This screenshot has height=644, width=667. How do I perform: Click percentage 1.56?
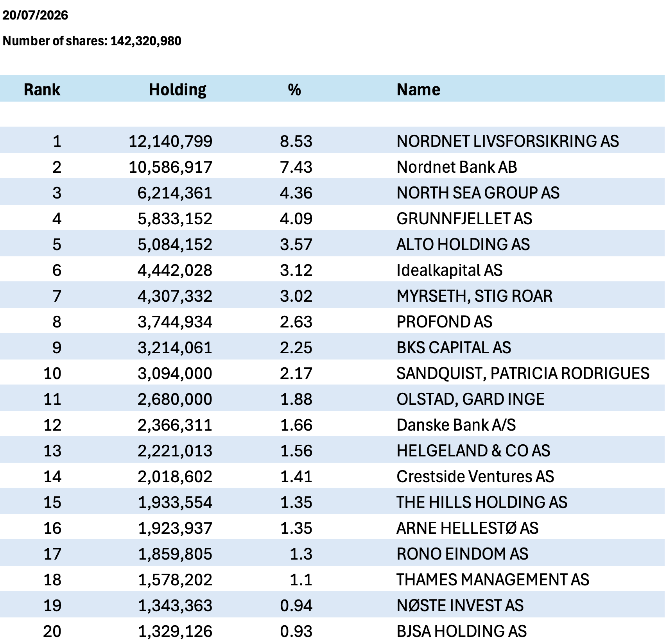(296, 451)
